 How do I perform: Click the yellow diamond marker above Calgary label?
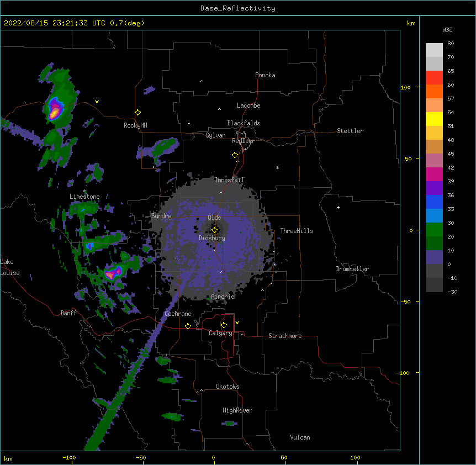coord(224,325)
